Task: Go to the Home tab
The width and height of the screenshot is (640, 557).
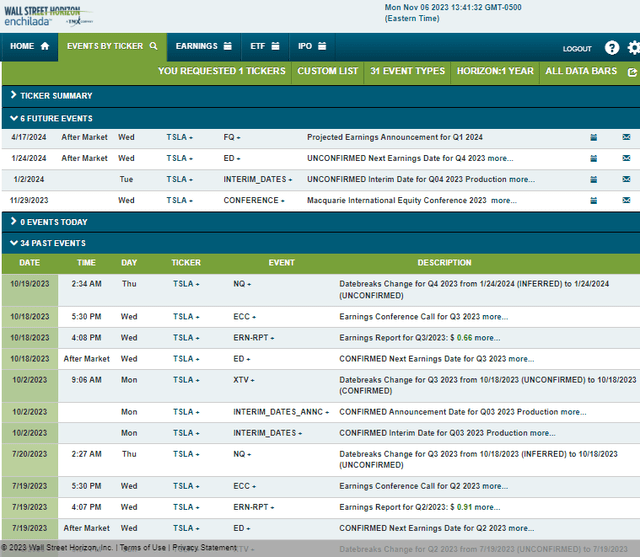Action: point(29,47)
